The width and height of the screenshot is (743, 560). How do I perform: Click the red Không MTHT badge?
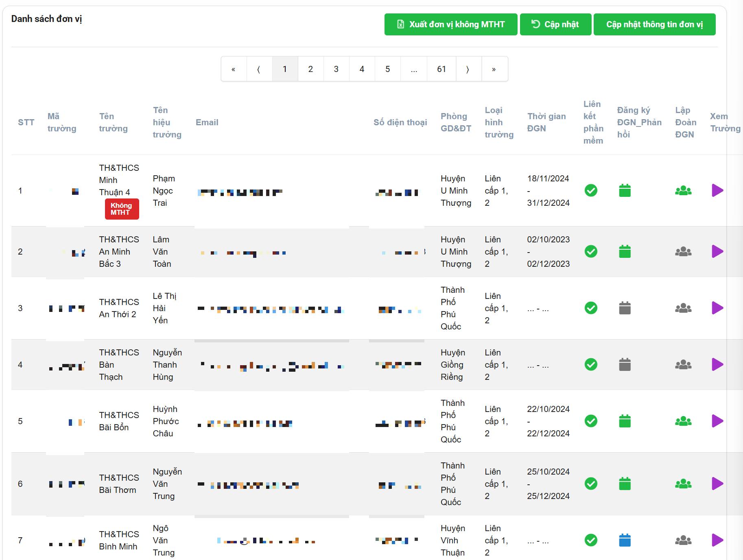(x=122, y=209)
